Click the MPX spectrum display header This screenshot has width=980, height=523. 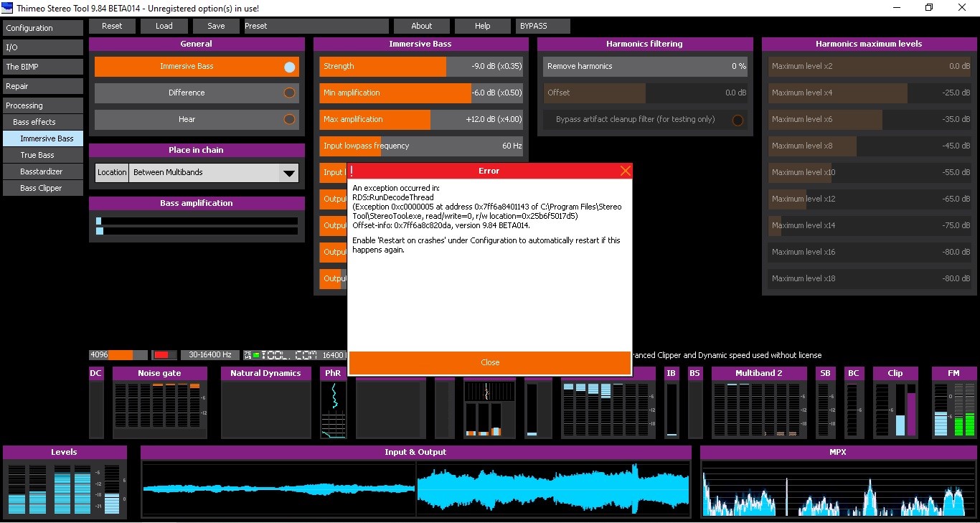pyautogui.click(x=837, y=453)
